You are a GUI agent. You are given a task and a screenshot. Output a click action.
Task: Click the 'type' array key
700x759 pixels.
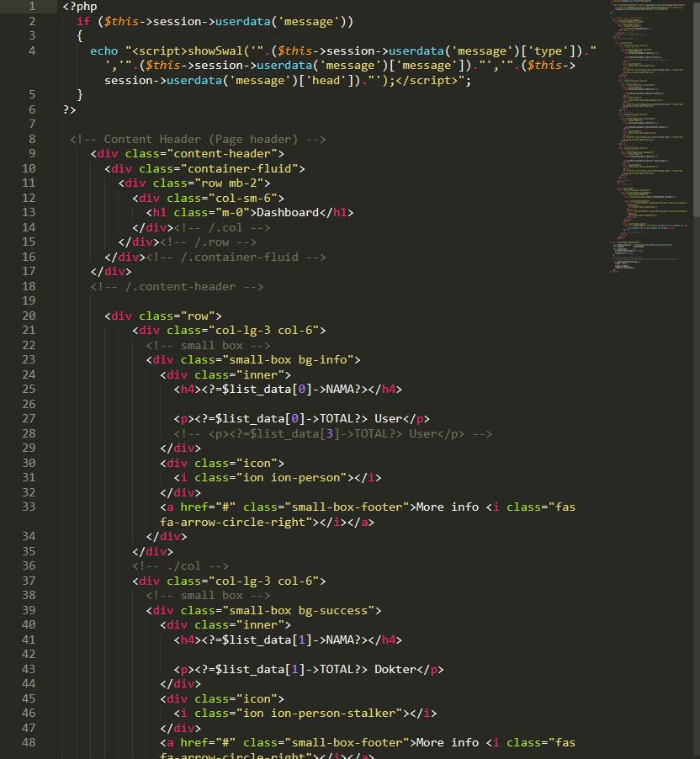tap(548, 50)
